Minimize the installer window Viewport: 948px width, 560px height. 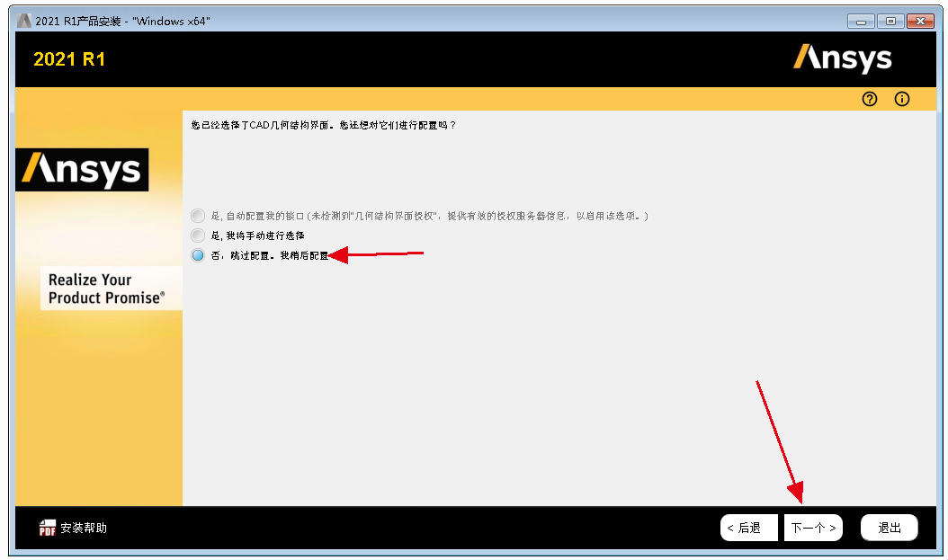click(863, 20)
